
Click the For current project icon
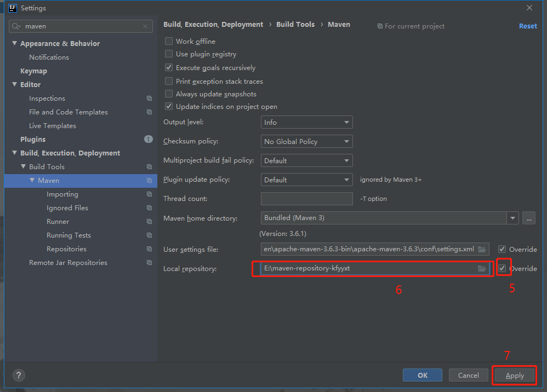(380, 26)
